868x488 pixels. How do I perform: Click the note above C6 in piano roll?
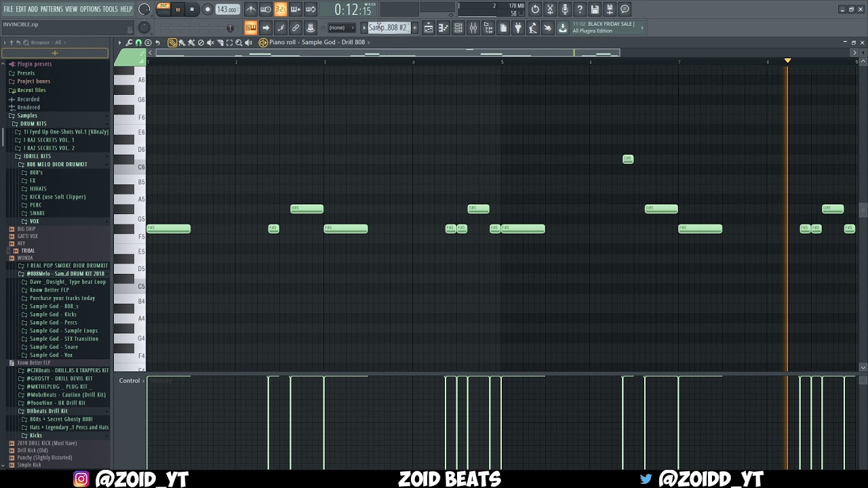pos(628,159)
